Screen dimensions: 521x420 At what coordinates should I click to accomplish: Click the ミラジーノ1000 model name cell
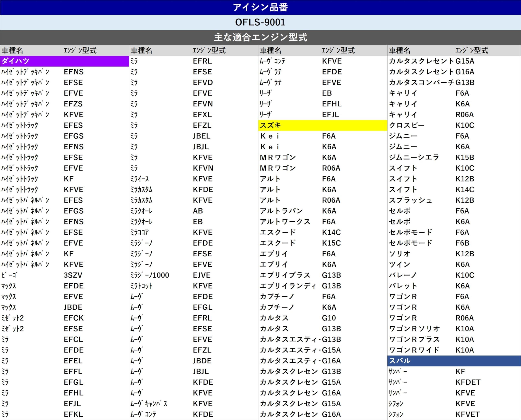(150, 275)
